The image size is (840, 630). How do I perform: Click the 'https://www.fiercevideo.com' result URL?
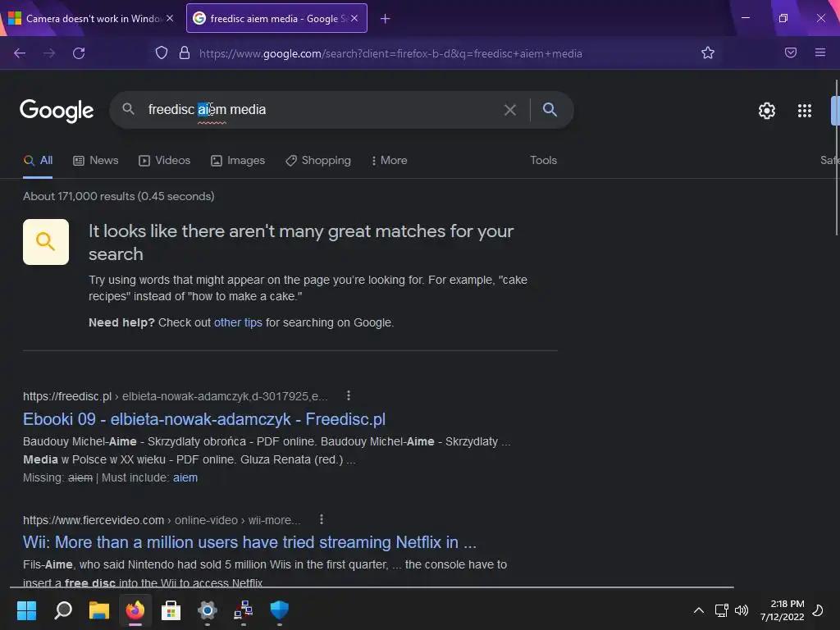94,520
